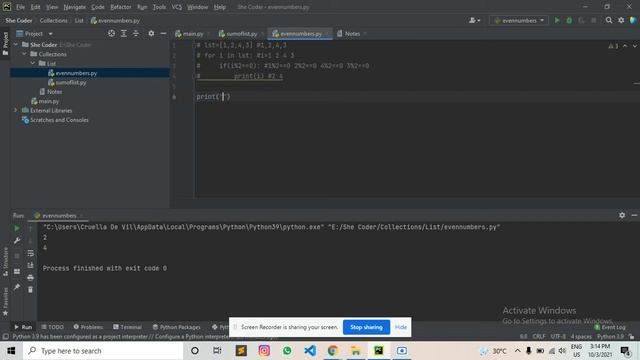The height and width of the screenshot is (360, 640).
Task: Expand External Libraries node
Action: [x=16, y=110]
